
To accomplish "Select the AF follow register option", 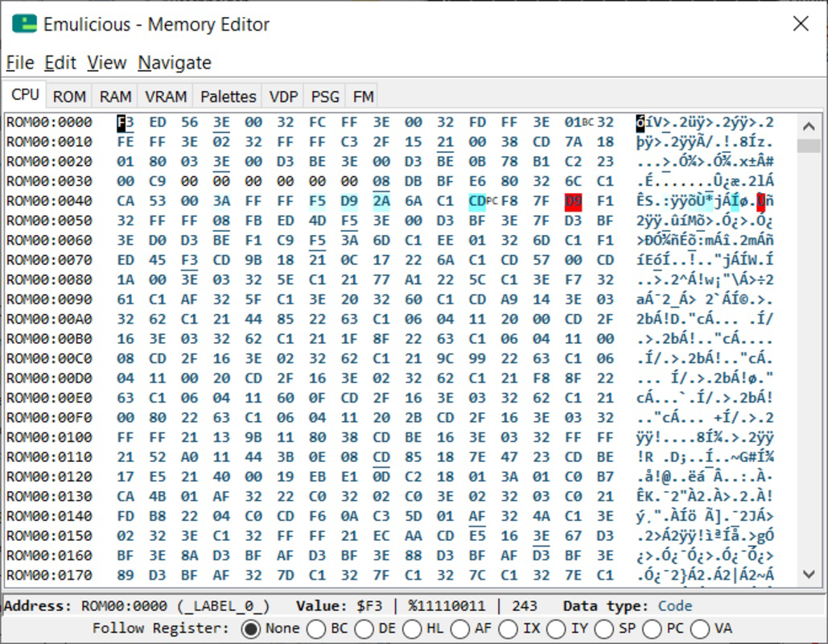I will click(x=471, y=629).
